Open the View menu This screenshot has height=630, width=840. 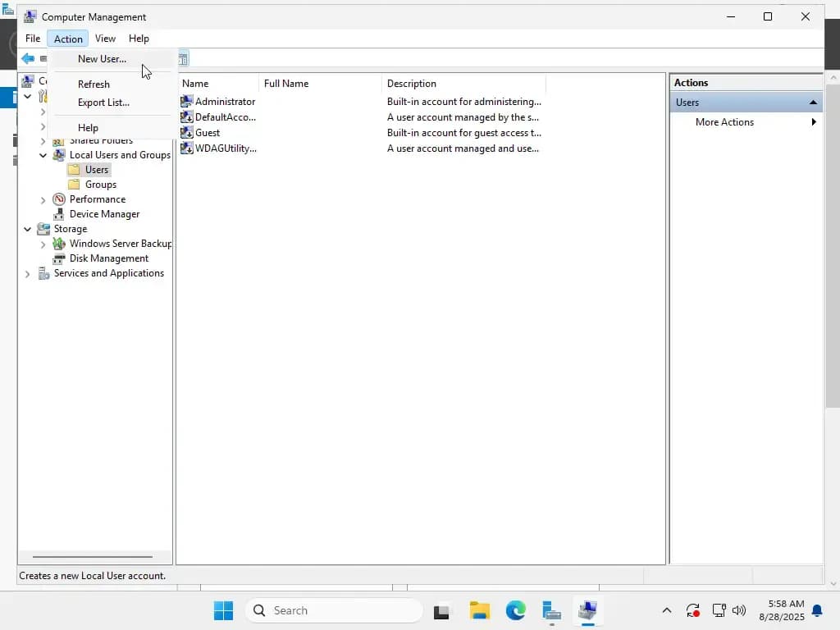point(105,39)
